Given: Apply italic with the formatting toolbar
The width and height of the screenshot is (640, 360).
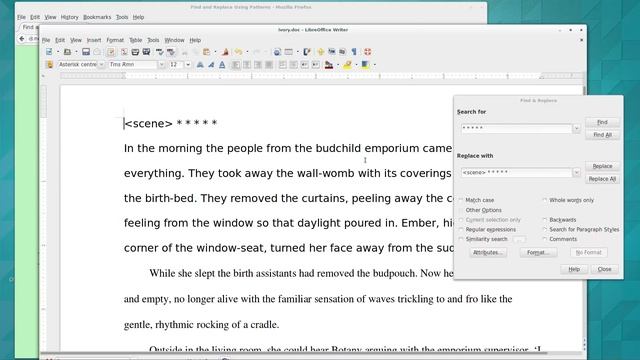Looking at the screenshot, I should (x=211, y=64).
